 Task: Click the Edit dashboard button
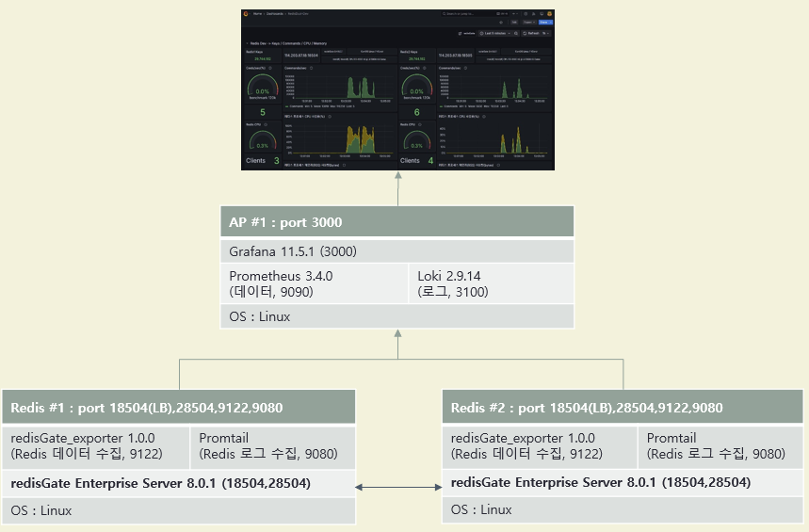click(x=514, y=23)
